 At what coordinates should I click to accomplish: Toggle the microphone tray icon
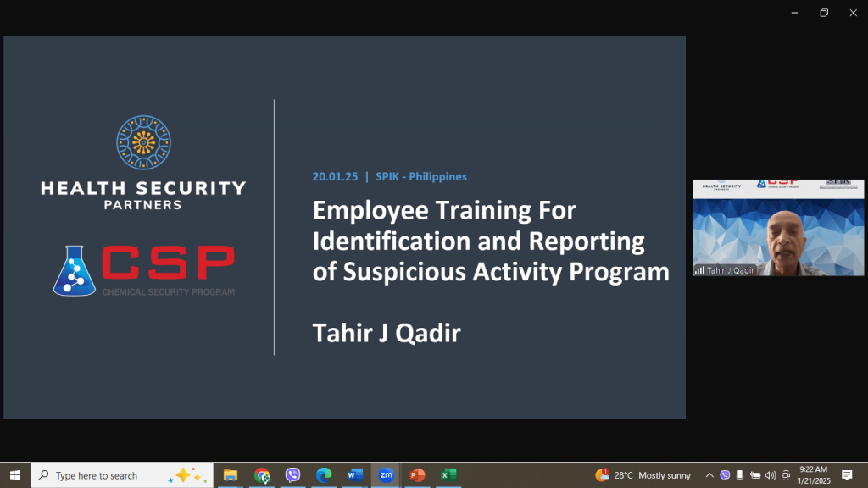740,475
